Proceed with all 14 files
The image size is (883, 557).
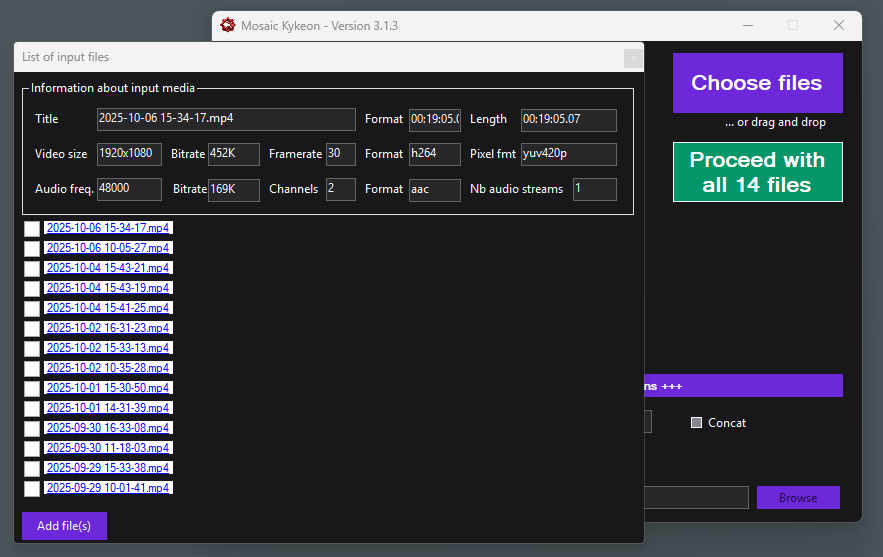click(757, 172)
